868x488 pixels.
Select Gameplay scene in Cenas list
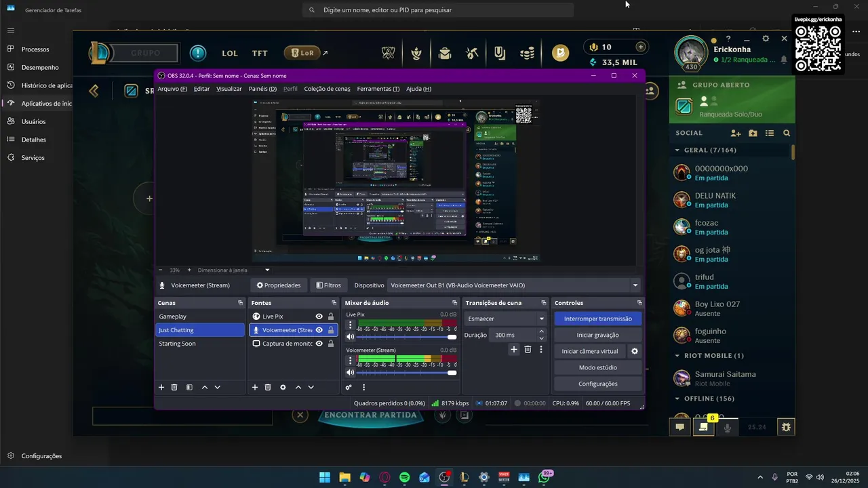coord(199,317)
